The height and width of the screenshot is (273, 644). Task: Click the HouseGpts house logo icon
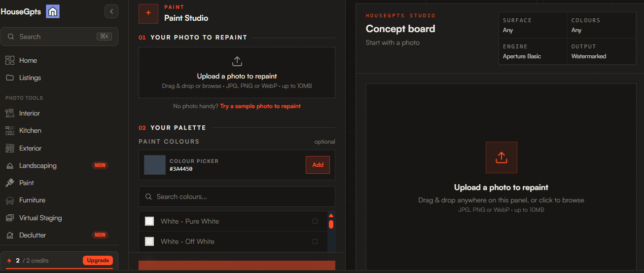[53, 11]
